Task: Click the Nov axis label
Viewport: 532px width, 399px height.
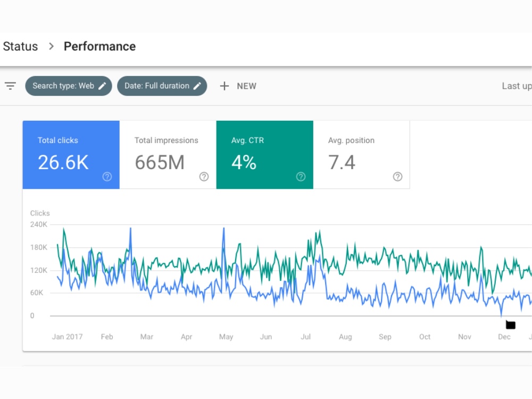Action: (x=464, y=337)
